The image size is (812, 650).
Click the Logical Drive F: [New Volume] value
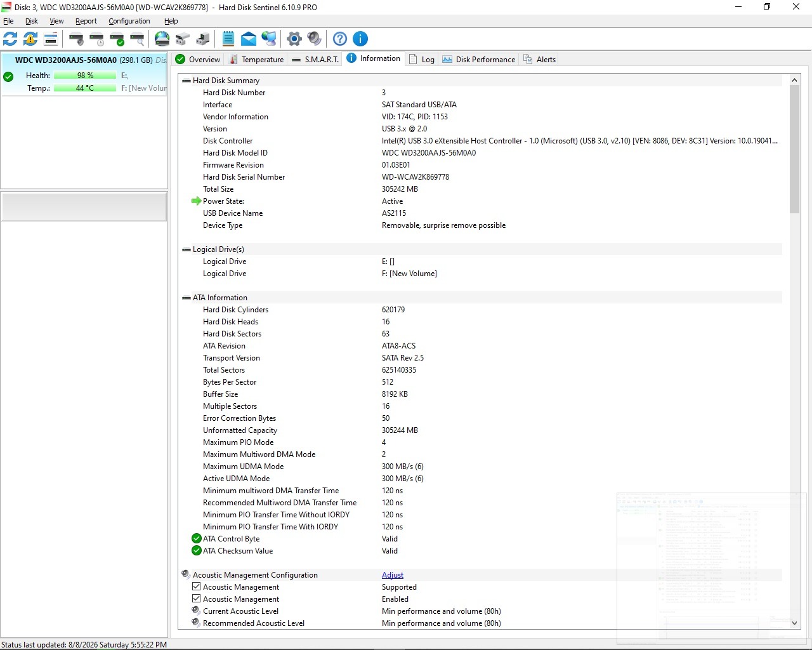coord(409,274)
